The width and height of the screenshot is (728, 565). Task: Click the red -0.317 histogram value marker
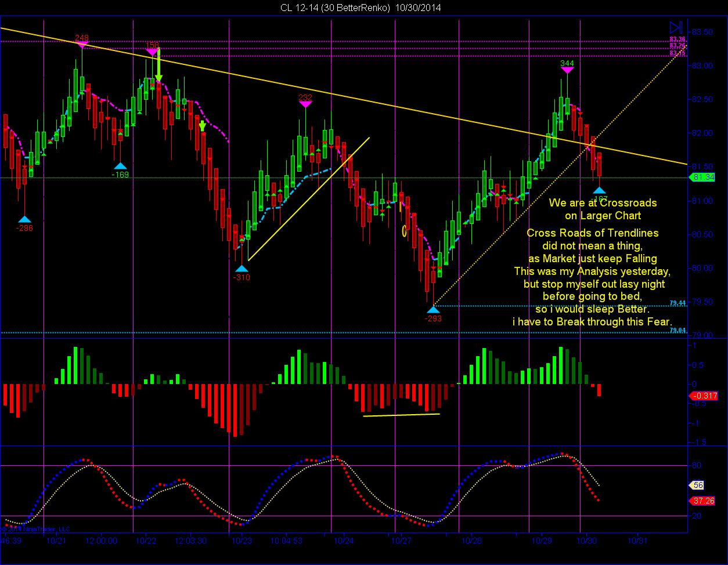click(704, 396)
